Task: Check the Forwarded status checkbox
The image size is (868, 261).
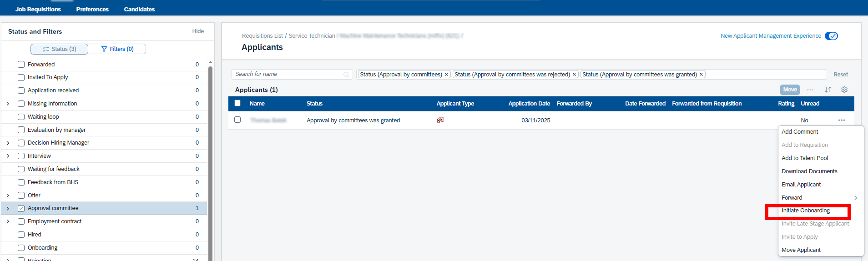Action: click(x=21, y=65)
